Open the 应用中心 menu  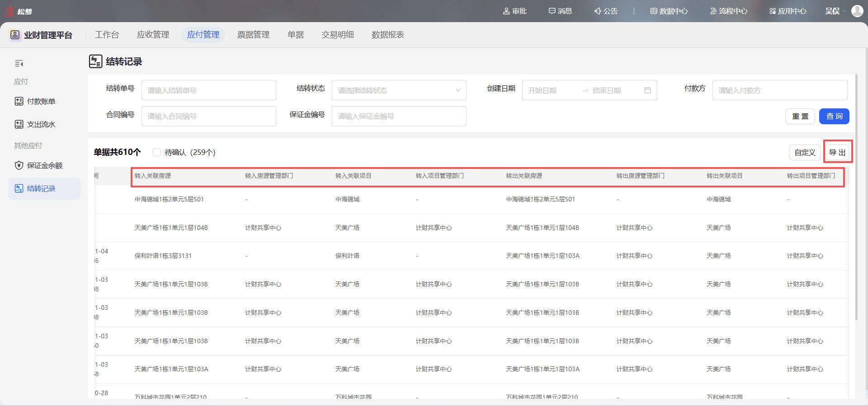[x=788, y=11]
